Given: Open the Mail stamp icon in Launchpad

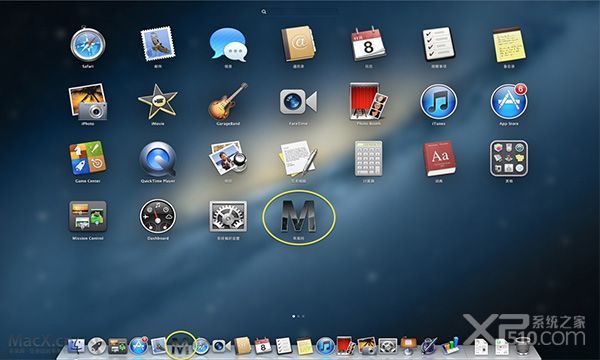Looking at the screenshot, I should 158,44.
